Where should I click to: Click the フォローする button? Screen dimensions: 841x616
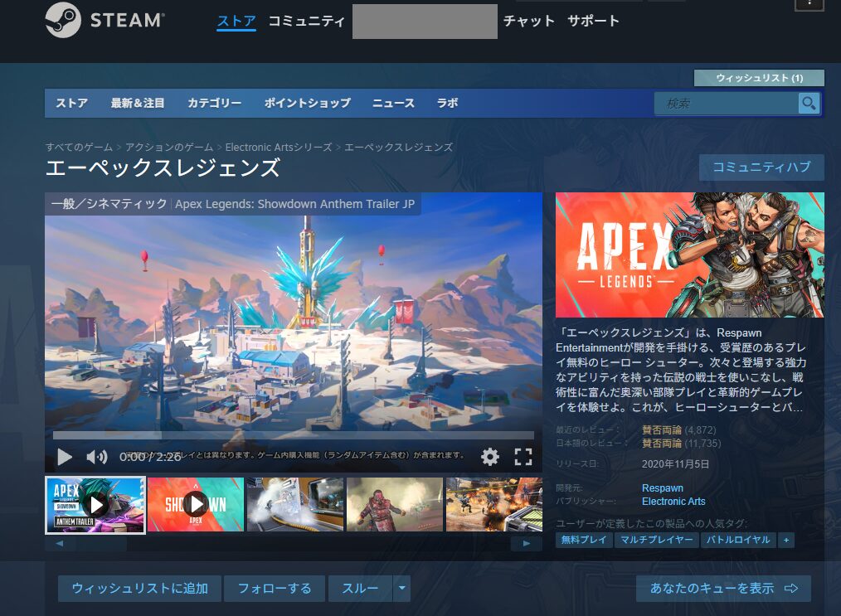click(x=275, y=589)
